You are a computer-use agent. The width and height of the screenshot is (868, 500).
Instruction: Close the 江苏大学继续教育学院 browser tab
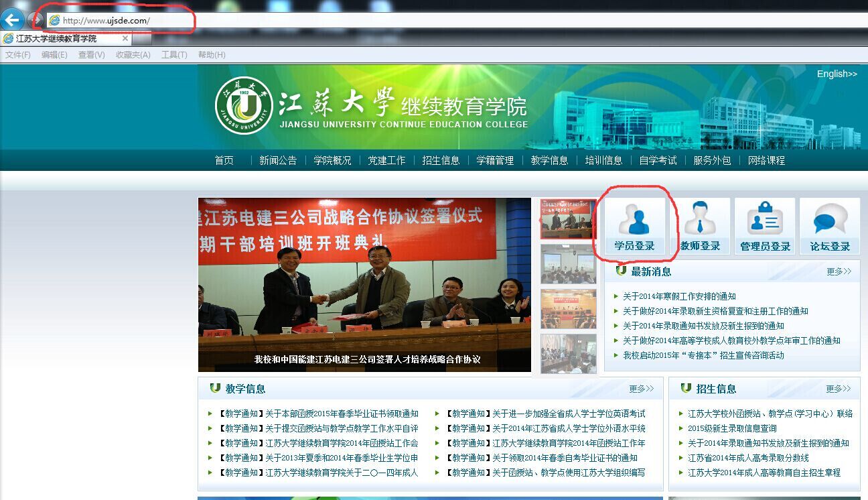point(125,38)
